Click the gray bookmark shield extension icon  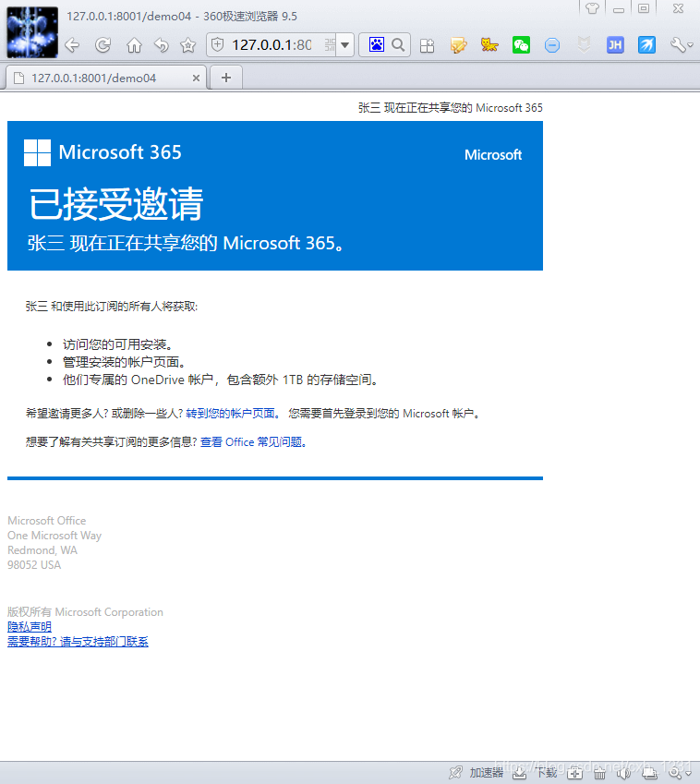pyautogui.click(x=584, y=45)
